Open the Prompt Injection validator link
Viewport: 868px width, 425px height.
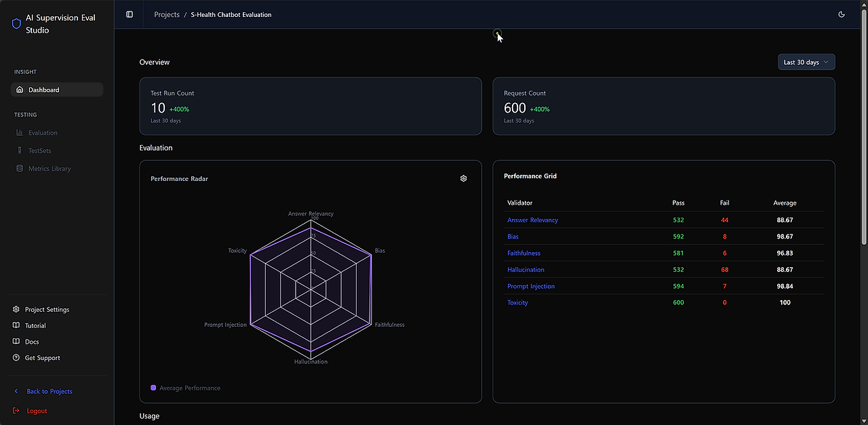531,286
